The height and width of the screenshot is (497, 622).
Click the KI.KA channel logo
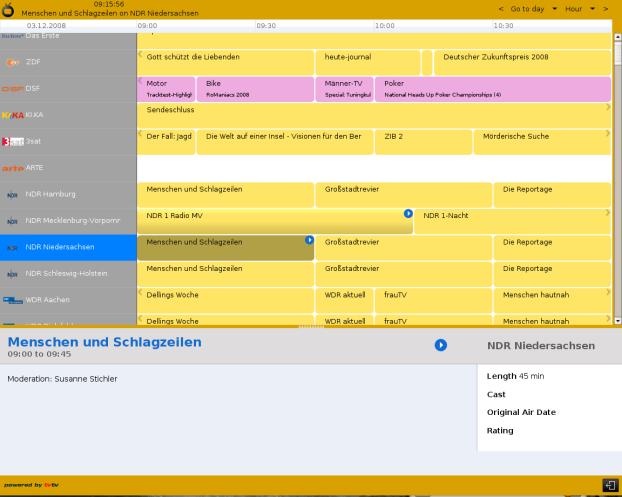tap(13, 115)
